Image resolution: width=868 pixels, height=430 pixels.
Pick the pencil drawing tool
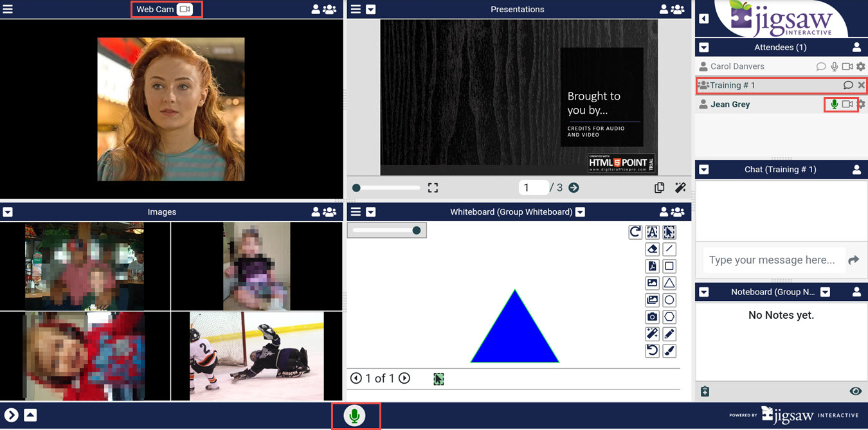[669, 334]
